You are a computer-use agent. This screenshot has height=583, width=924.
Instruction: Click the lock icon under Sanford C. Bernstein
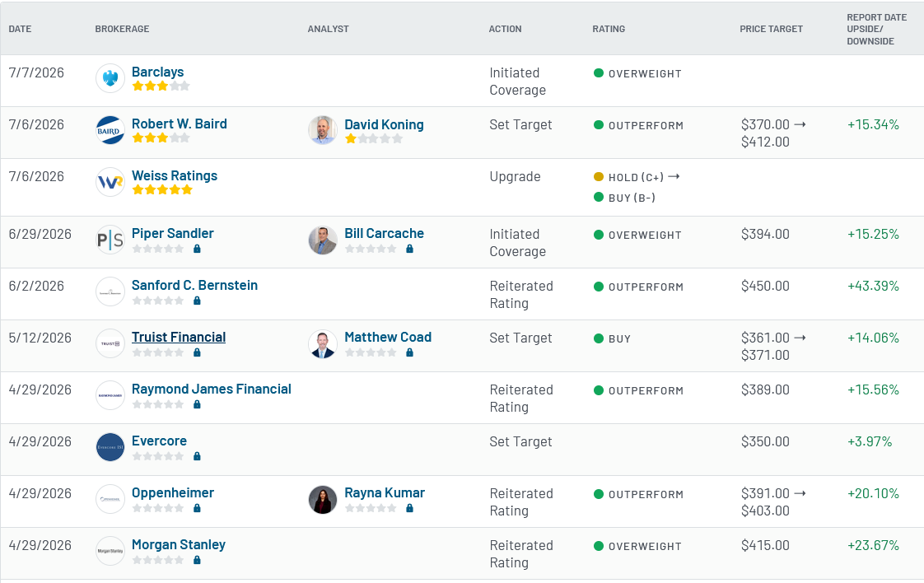[198, 301]
